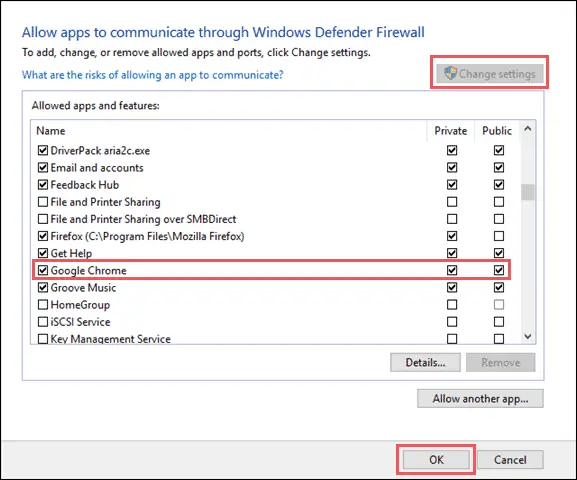
Task: Toggle Public checkbox for Google Chrome
Action: [x=499, y=270]
